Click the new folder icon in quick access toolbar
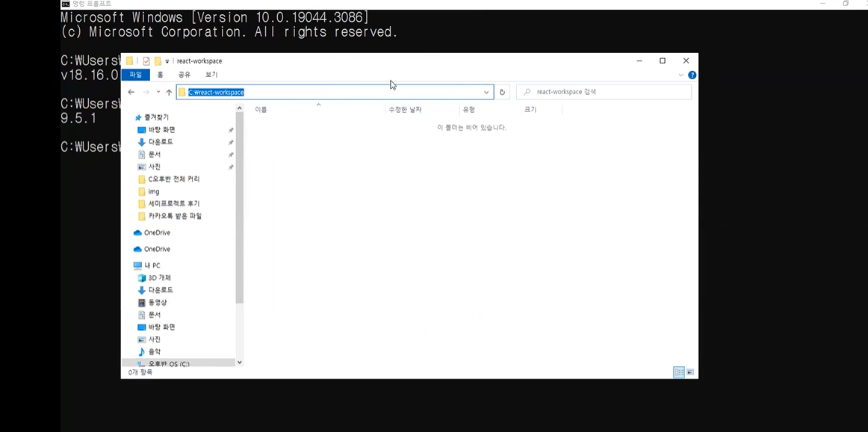This screenshot has width=868, height=432. pos(158,61)
